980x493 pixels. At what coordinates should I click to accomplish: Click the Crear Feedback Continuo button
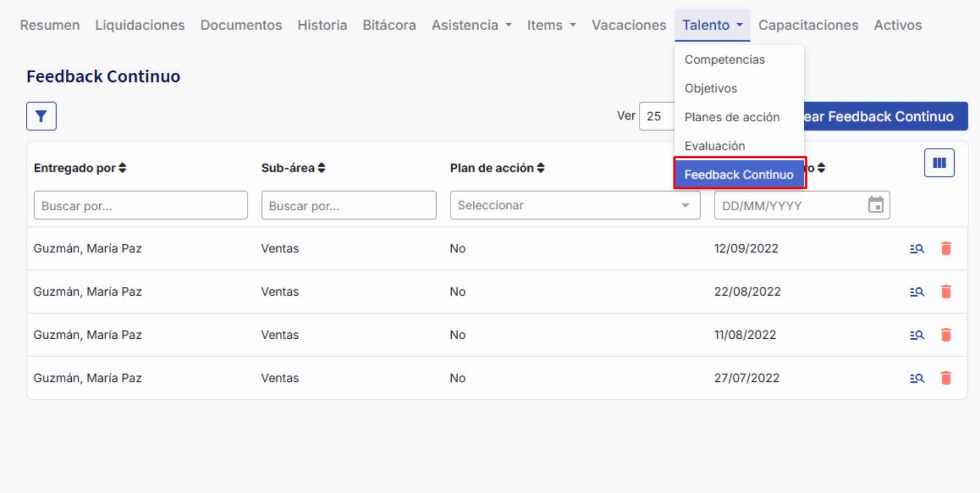885,117
